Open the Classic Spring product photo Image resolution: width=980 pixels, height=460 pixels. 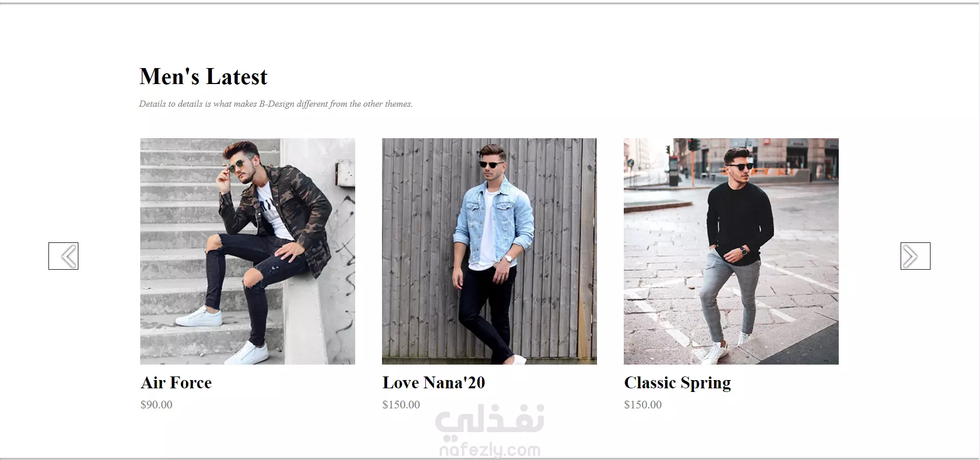pyautogui.click(x=731, y=251)
